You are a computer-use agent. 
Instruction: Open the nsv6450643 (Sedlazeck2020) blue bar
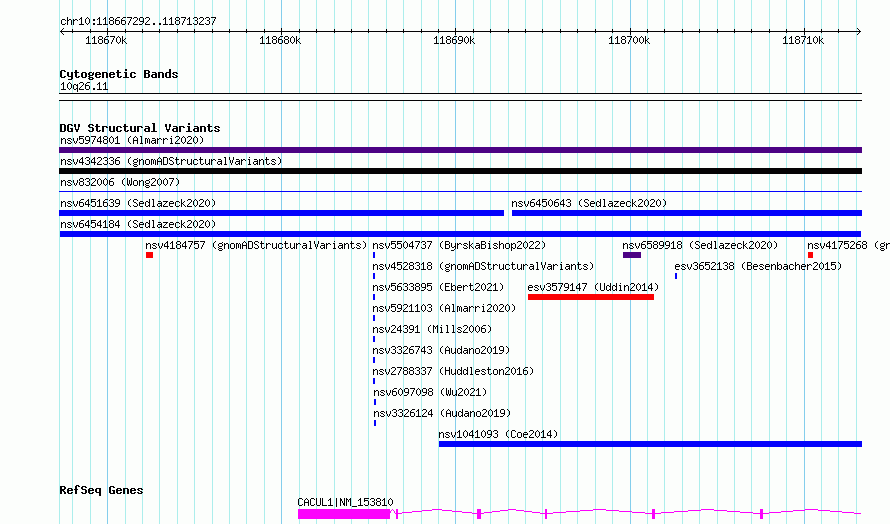687,213
